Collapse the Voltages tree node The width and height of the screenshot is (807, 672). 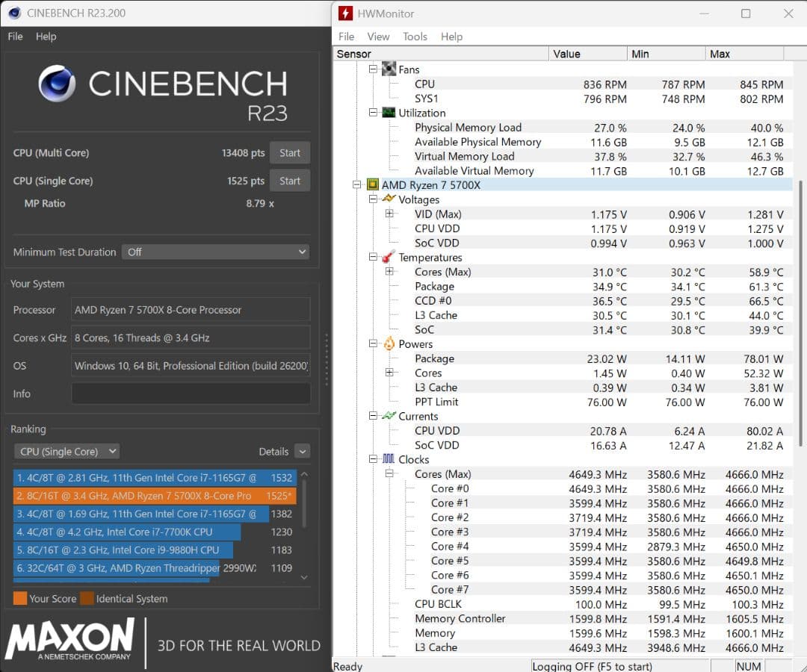(373, 199)
